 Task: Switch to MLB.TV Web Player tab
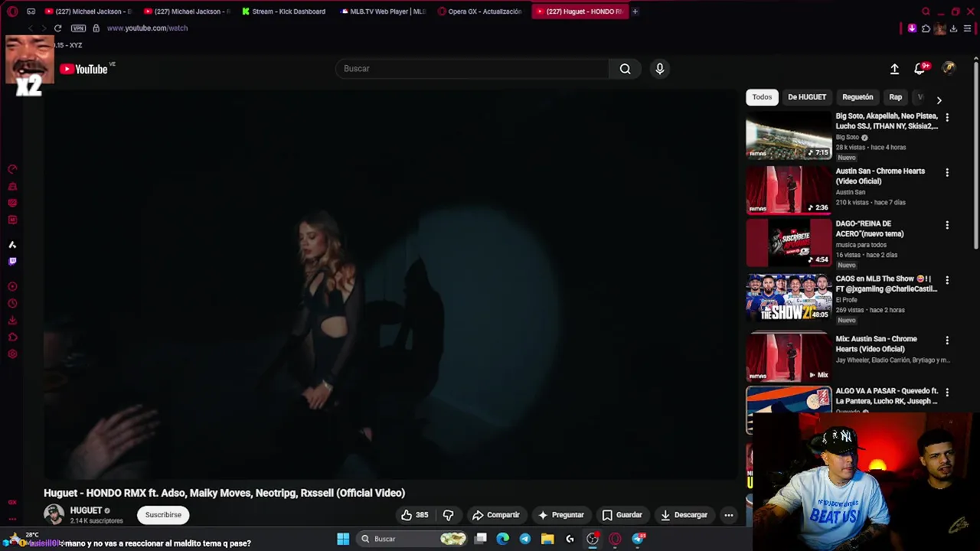coord(382,11)
